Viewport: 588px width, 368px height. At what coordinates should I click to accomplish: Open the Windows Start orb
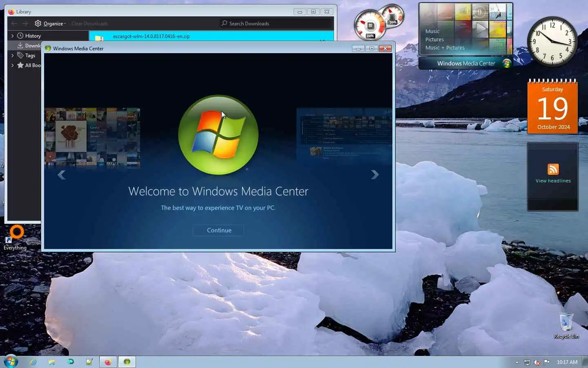coord(11,361)
